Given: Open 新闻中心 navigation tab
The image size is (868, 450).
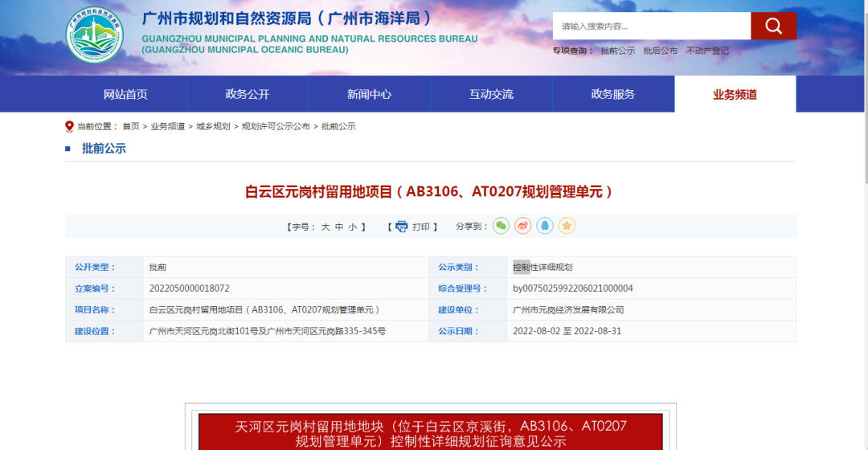Looking at the screenshot, I should pyautogui.click(x=369, y=94).
